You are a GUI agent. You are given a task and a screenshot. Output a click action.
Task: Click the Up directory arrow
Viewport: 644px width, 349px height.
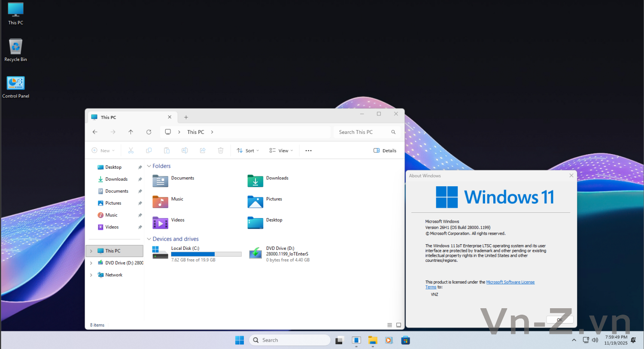tap(131, 132)
